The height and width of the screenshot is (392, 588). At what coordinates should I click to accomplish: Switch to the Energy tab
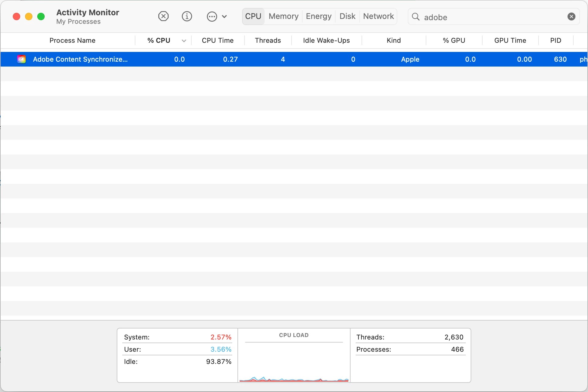click(x=318, y=16)
